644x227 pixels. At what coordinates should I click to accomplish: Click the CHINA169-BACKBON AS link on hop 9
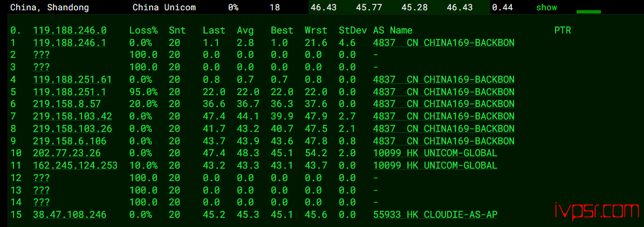443,141
